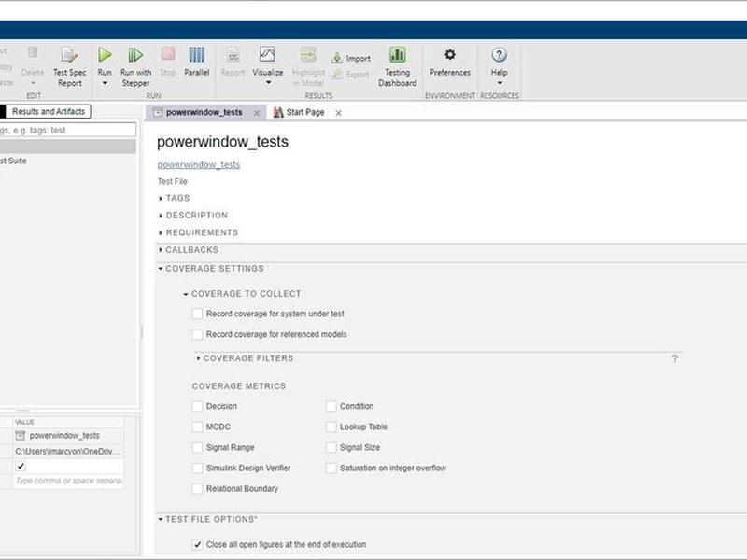Click the green Run button
Viewport: 747px width, 560px height.
click(x=105, y=55)
